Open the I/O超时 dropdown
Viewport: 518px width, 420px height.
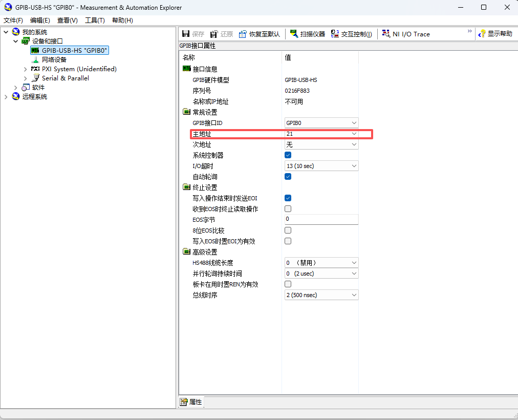[321, 166]
